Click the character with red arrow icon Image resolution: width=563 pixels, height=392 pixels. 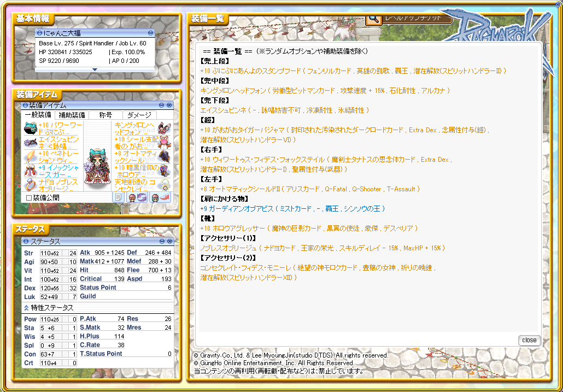[x=160, y=197]
